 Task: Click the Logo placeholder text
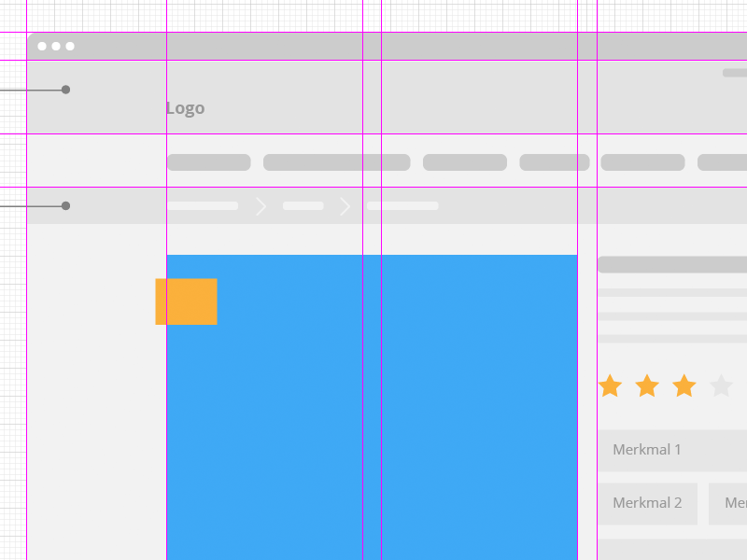(185, 107)
